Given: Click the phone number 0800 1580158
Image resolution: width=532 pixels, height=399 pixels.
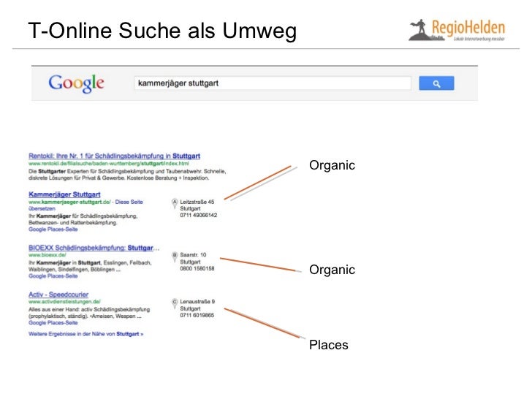Looking at the screenshot, I should coord(197,268).
